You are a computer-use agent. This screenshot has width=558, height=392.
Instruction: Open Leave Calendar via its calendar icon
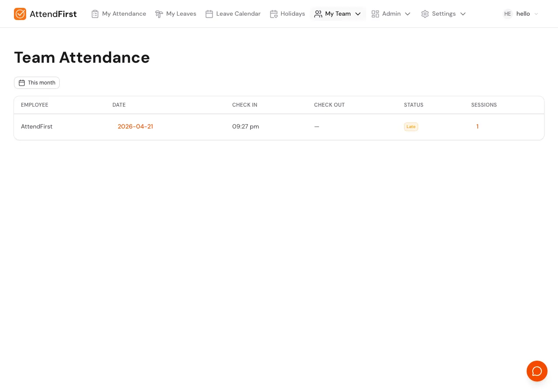pyautogui.click(x=209, y=14)
